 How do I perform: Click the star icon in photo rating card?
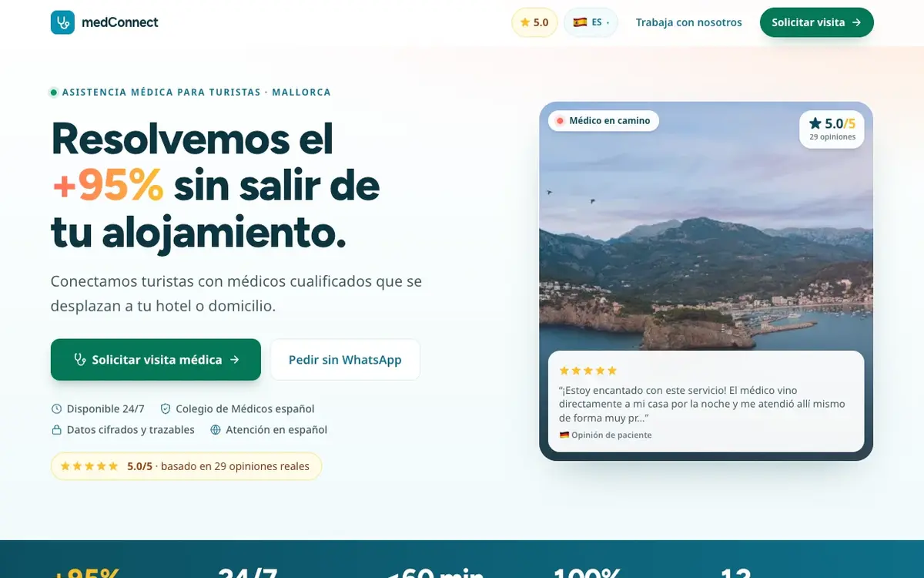pos(815,123)
